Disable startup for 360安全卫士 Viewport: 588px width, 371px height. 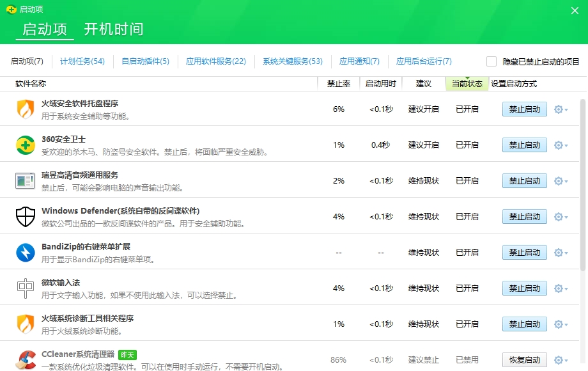tap(524, 145)
